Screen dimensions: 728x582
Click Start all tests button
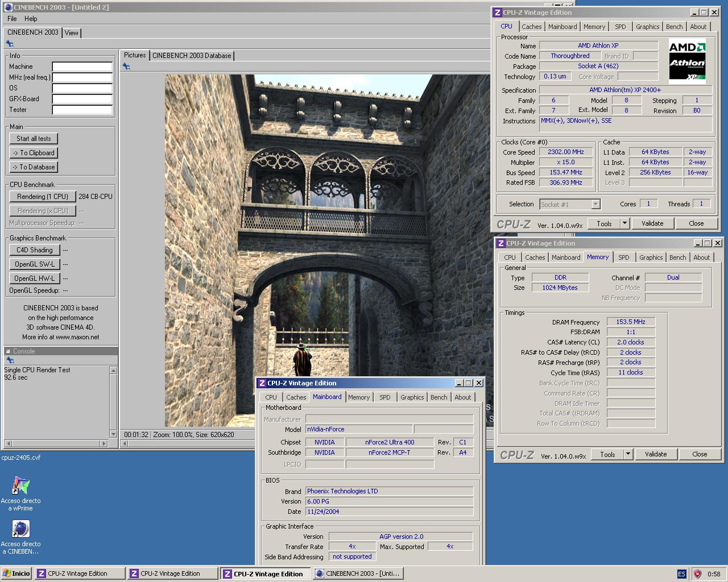[x=34, y=139]
